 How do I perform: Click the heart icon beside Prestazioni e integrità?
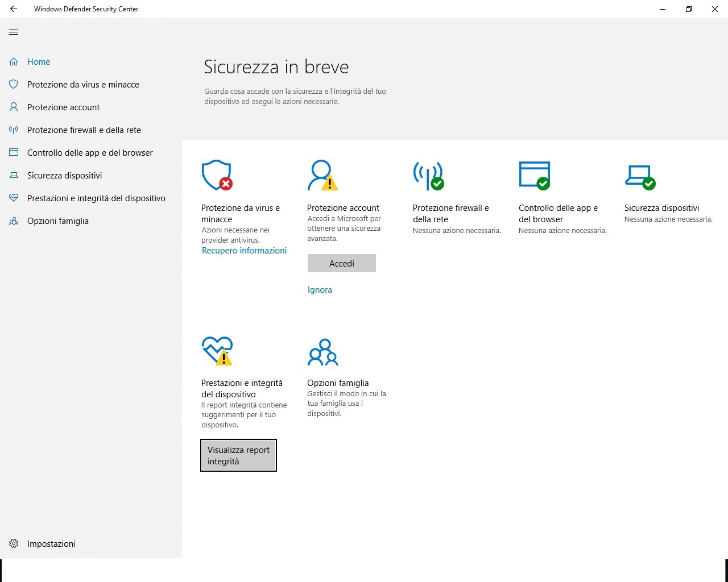coord(14,198)
